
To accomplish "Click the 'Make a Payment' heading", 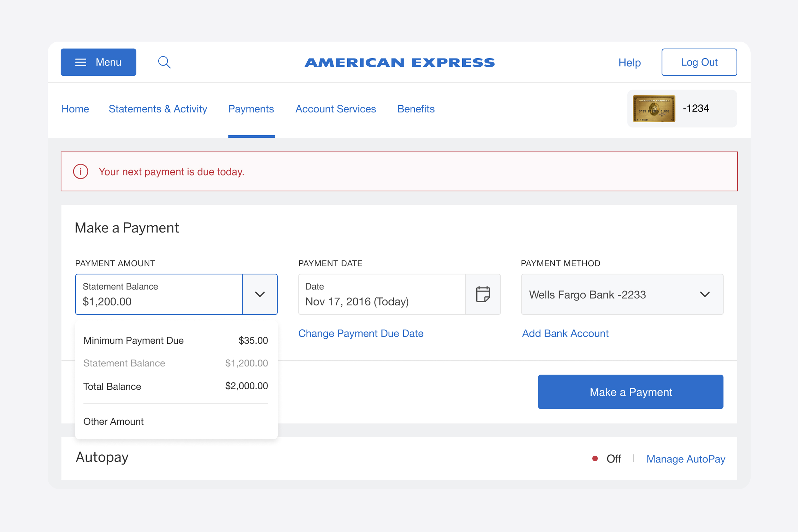I will (x=127, y=228).
